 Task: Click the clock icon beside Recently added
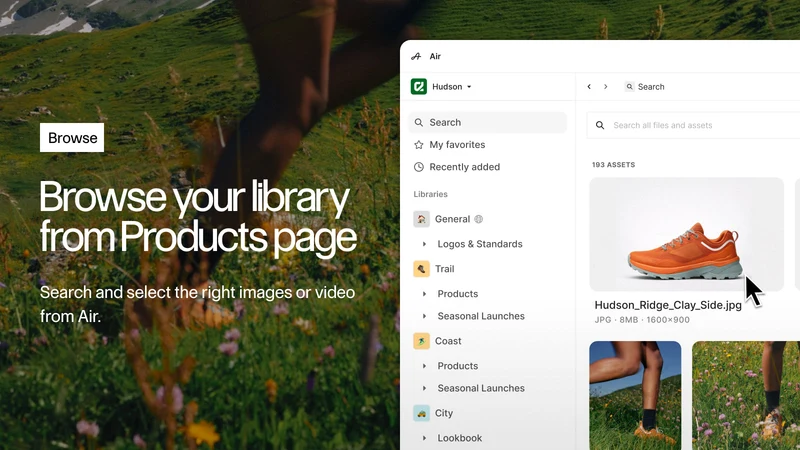419,167
